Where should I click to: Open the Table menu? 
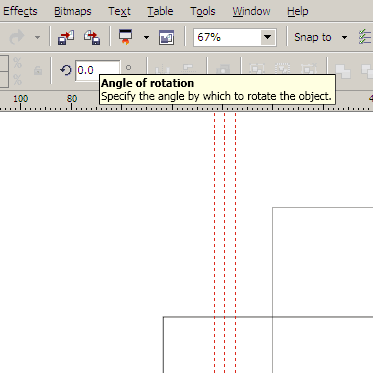[x=160, y=11]
